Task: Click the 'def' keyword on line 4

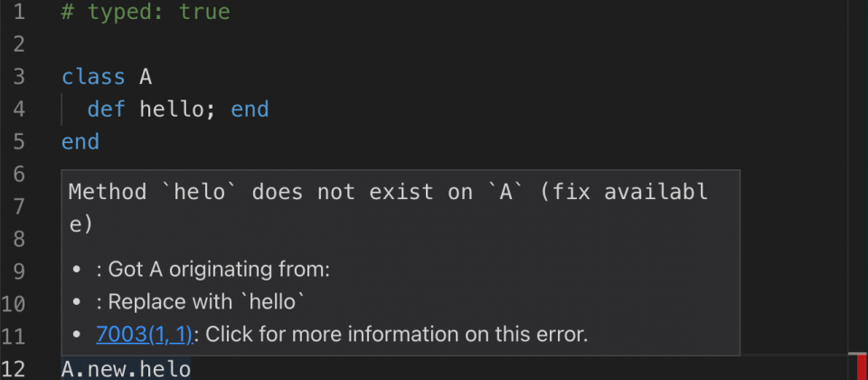Action: 107,109
